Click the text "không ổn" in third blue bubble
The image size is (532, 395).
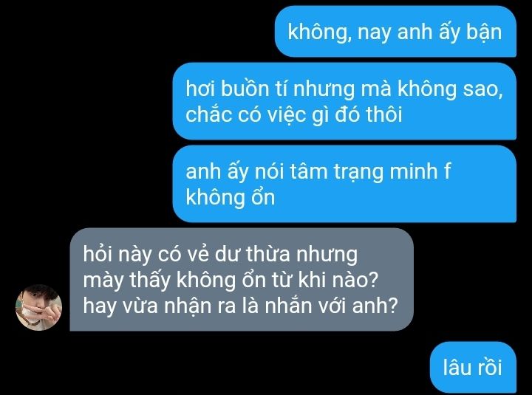[x=230, y=197]
